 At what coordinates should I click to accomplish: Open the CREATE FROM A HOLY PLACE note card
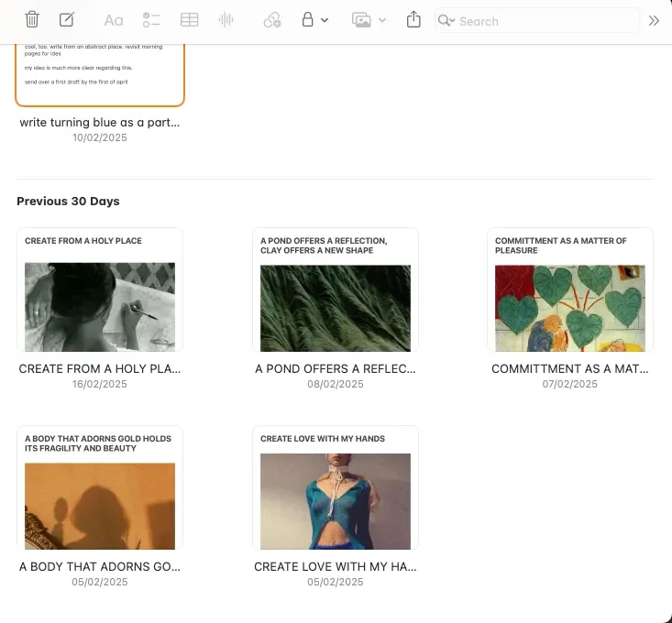pos(100,290)
